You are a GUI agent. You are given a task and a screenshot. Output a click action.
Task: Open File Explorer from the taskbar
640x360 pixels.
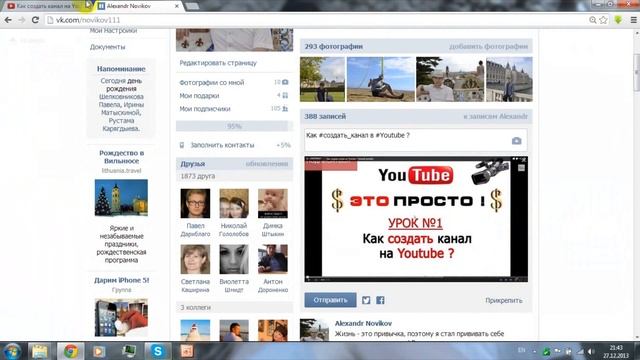(39, 351)
